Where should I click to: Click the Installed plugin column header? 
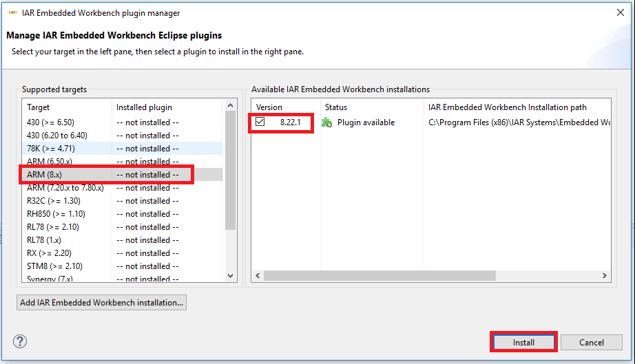pyautogui.click(x=167, y=107)
